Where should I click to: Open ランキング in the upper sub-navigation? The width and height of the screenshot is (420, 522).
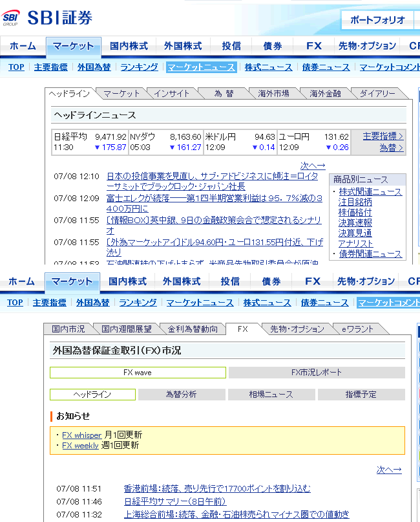[139, 67]
